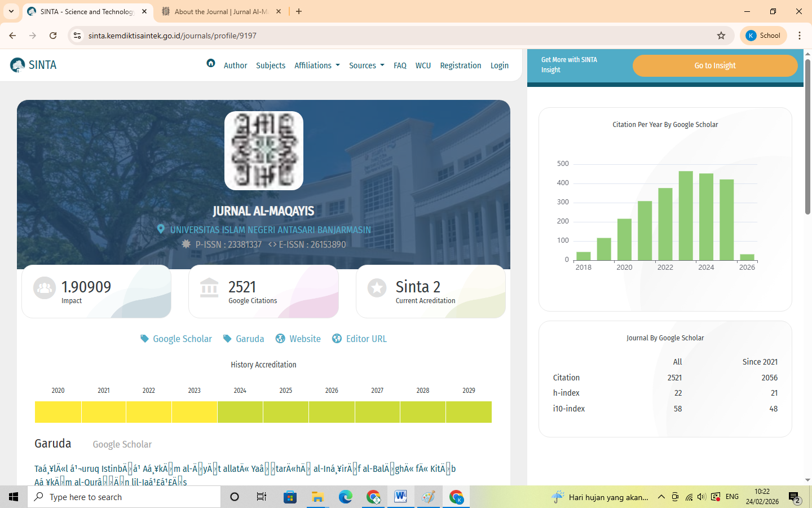Switch to the About the Journal tab
812x508 pixels.
tap(221, 11)
